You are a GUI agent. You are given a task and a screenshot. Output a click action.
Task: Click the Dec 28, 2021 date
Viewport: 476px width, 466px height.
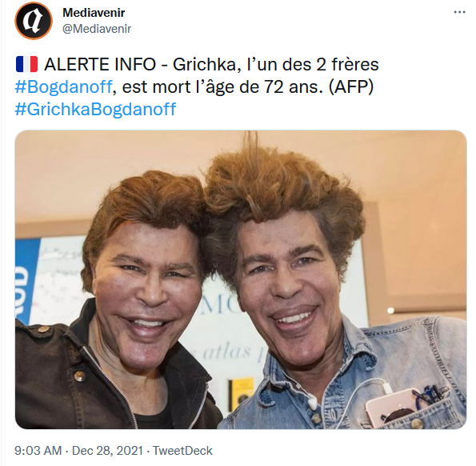[107, 450]
